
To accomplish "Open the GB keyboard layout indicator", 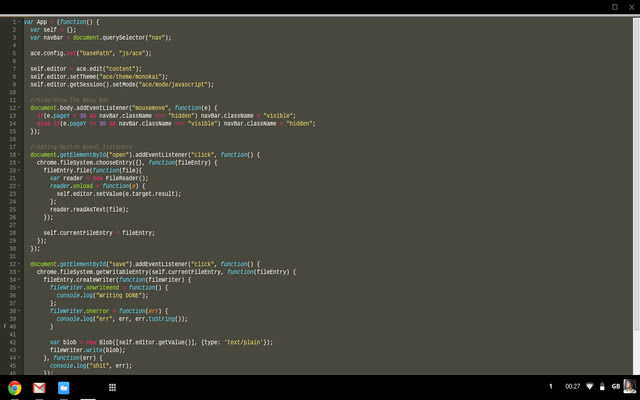I will (x=616, y=386).
